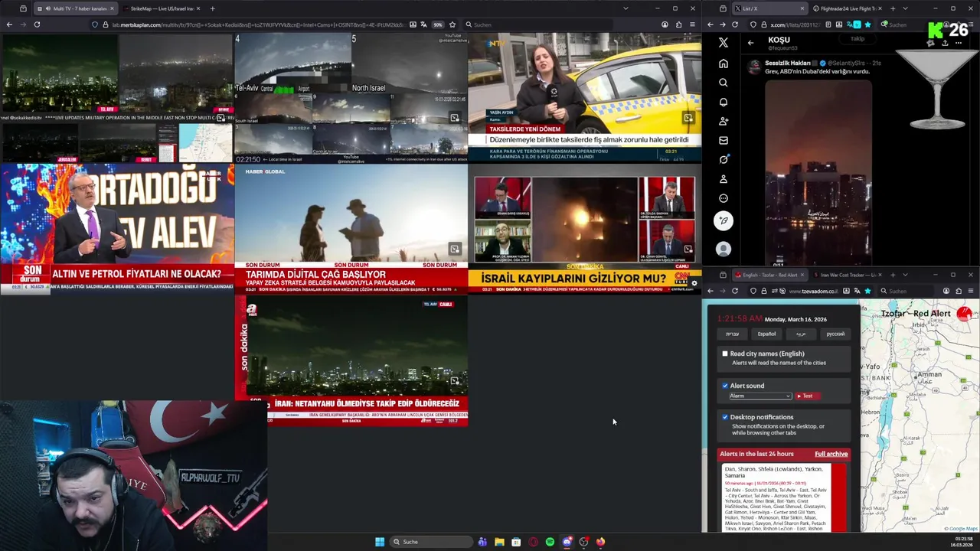Click the A Haber Tel Aviv canlı stream
This screenshot has height=551, width=980.
351,362
